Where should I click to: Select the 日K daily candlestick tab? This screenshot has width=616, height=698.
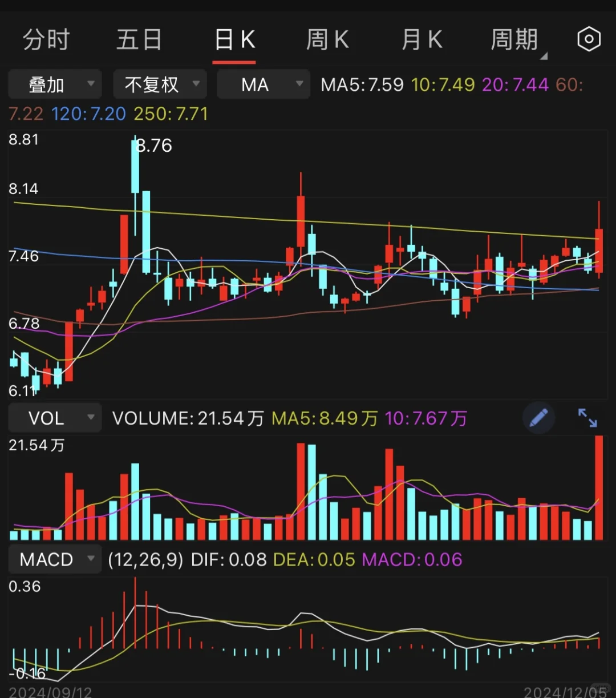coord(234,40)
